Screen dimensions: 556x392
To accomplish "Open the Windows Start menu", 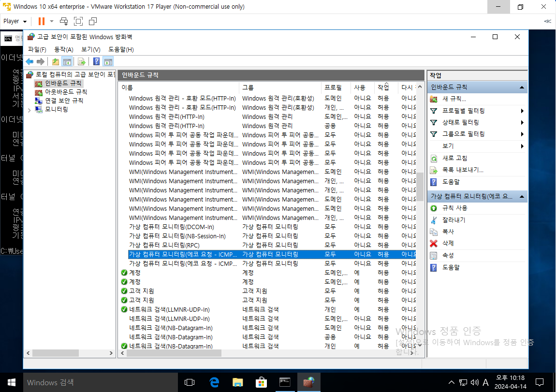I will coord(11,382).
